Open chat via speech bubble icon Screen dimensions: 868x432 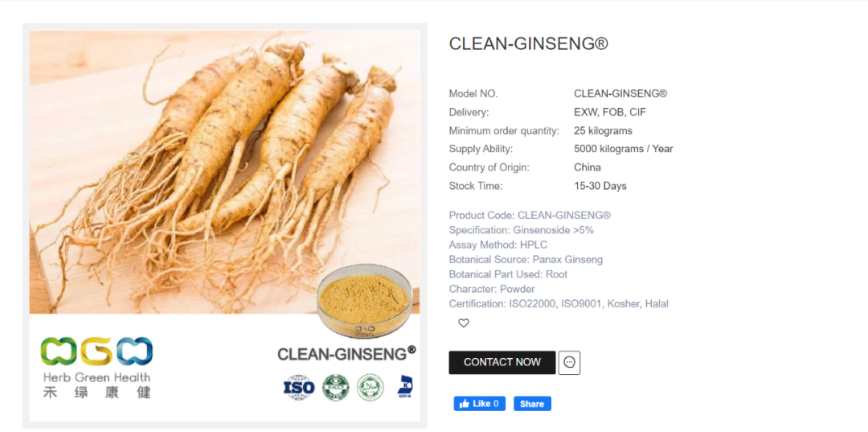click(569, 363)
